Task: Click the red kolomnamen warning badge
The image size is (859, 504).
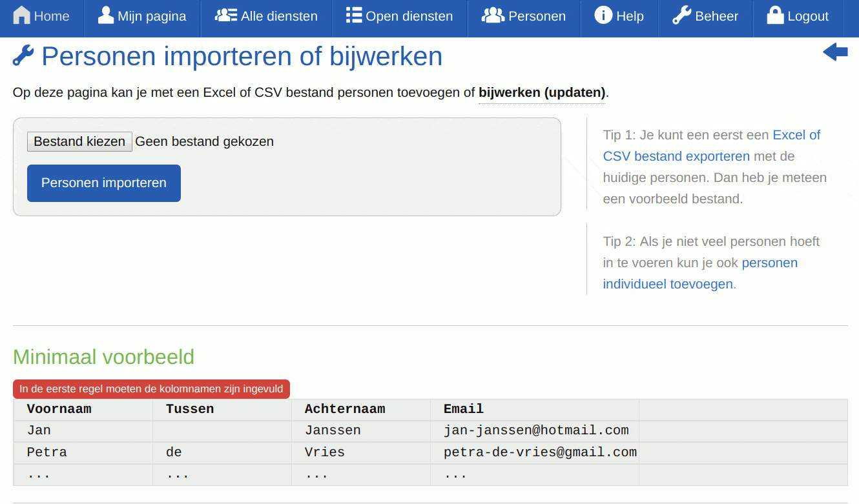Action: pos(150,388)
